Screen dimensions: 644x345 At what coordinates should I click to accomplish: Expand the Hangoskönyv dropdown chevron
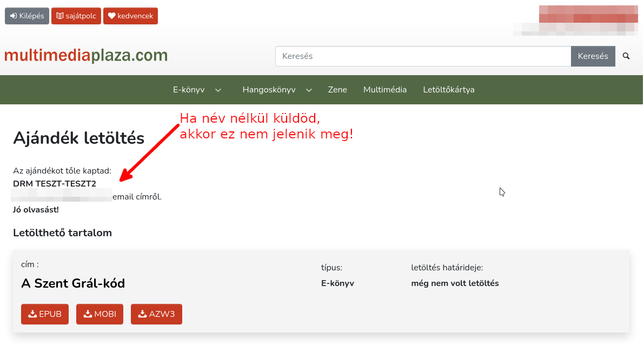(309, 90)
